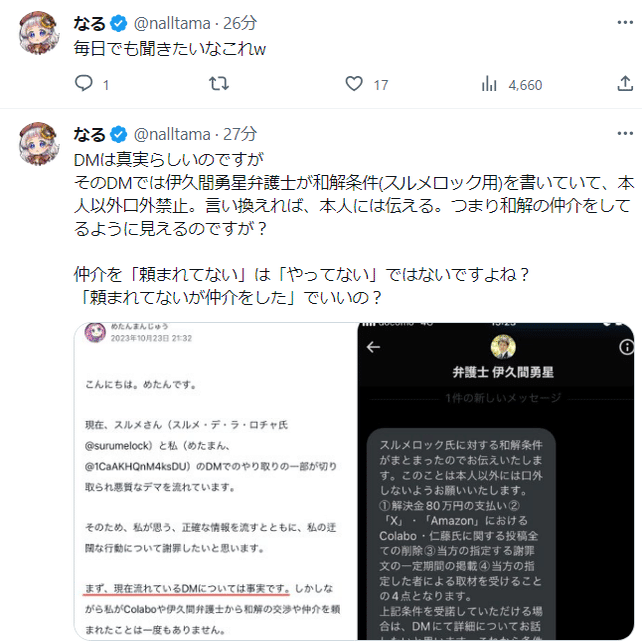Screen dimensions: 642x642
Task: Click the @nalltama handle on first tweet
Action: [x=172, y=23]
